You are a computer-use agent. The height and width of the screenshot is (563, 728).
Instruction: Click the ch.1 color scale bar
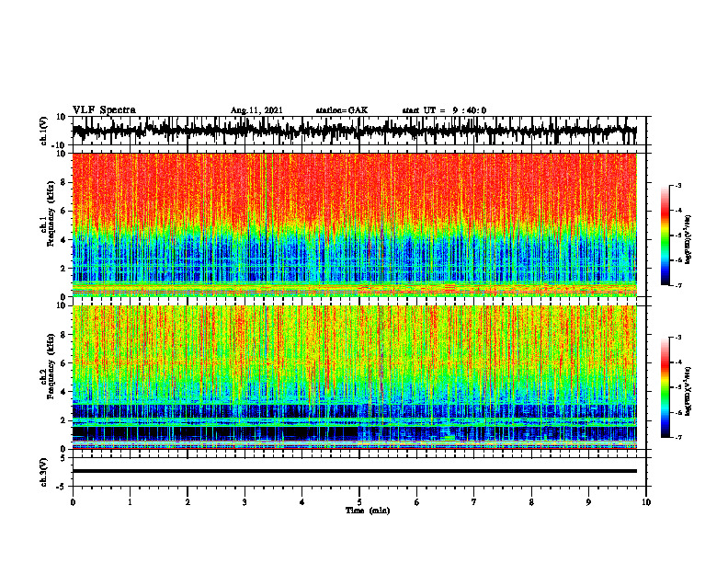pos(665,236)
